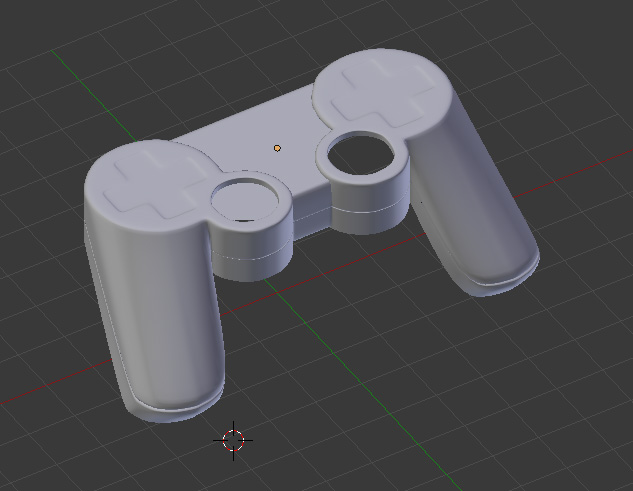Click the 3D cursor crosshair
The width and height of the screenshot is (633, 491).
(x=233, y=440)
